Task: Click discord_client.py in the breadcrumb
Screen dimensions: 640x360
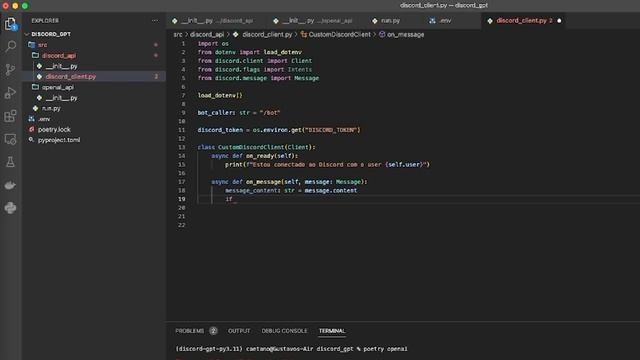Action: (267, 35)
